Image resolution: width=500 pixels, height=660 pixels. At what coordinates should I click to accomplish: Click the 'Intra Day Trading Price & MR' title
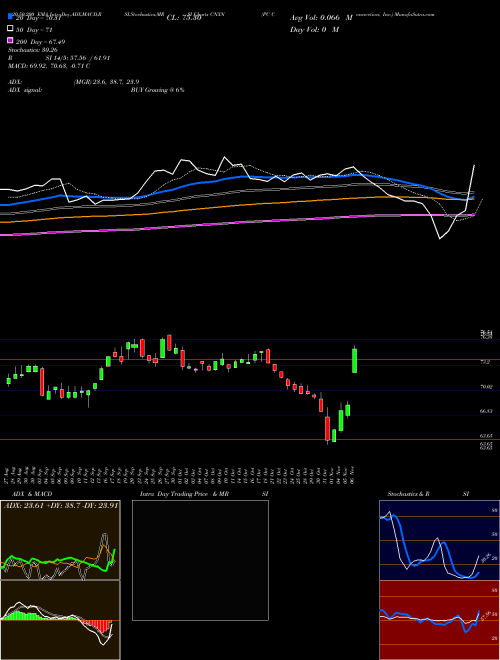coord(184,494)
